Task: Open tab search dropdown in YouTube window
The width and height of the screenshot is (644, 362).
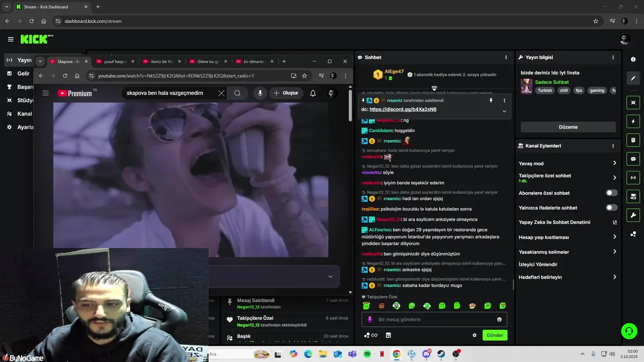Action: [x=40, y=61]
